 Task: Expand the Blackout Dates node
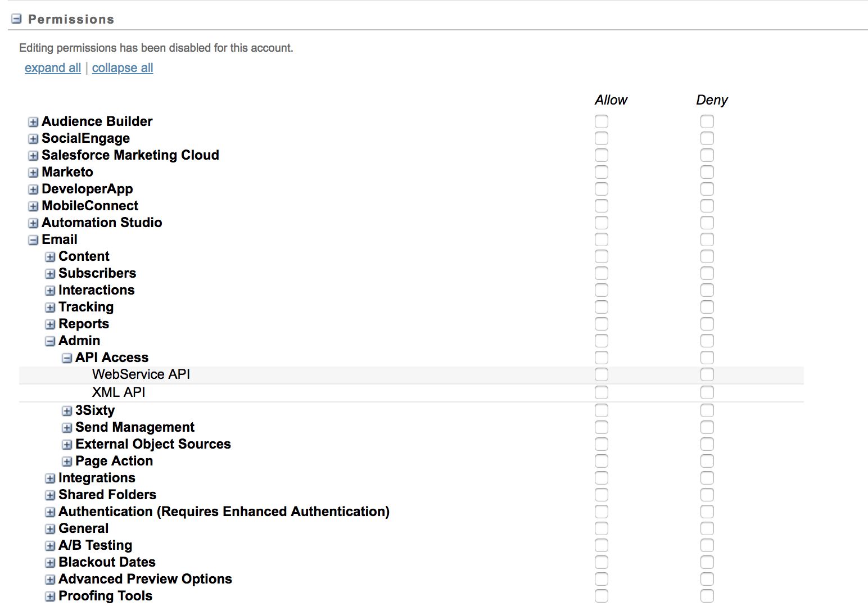tap(50, 563)
